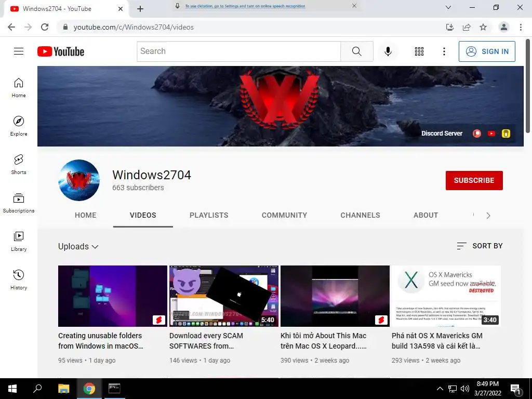The width and height of the screenshot is (532, 399).
Task: Switch to the Home channel tab
Action: pos(86,216)
